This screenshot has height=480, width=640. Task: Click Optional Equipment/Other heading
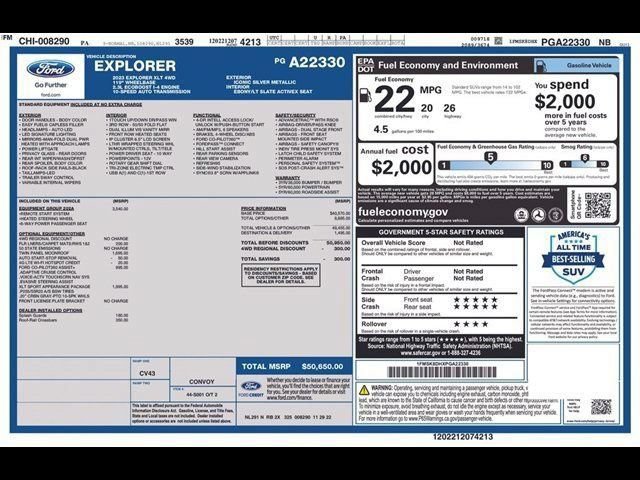52,234
